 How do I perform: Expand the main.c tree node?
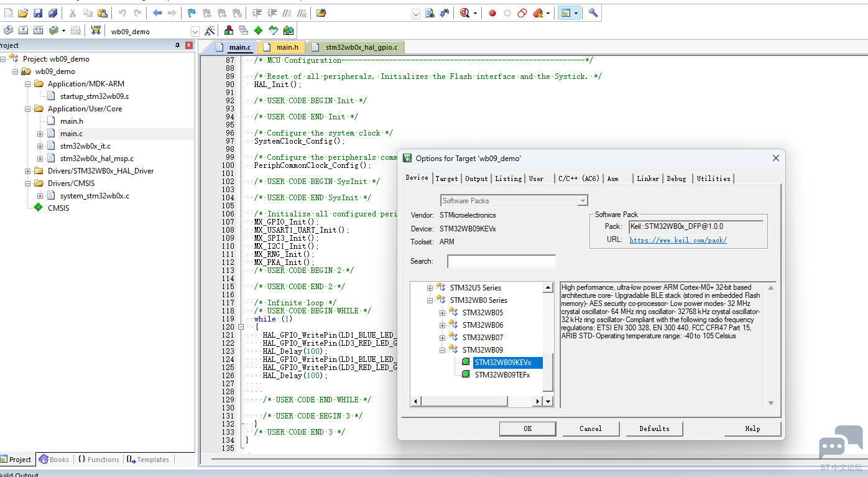40,134
